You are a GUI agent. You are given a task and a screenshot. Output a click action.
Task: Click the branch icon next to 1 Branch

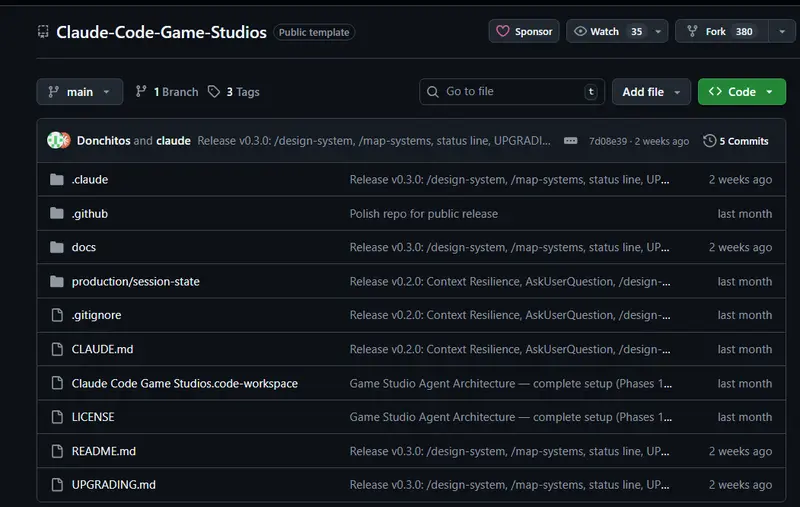(x=141, y=91)
